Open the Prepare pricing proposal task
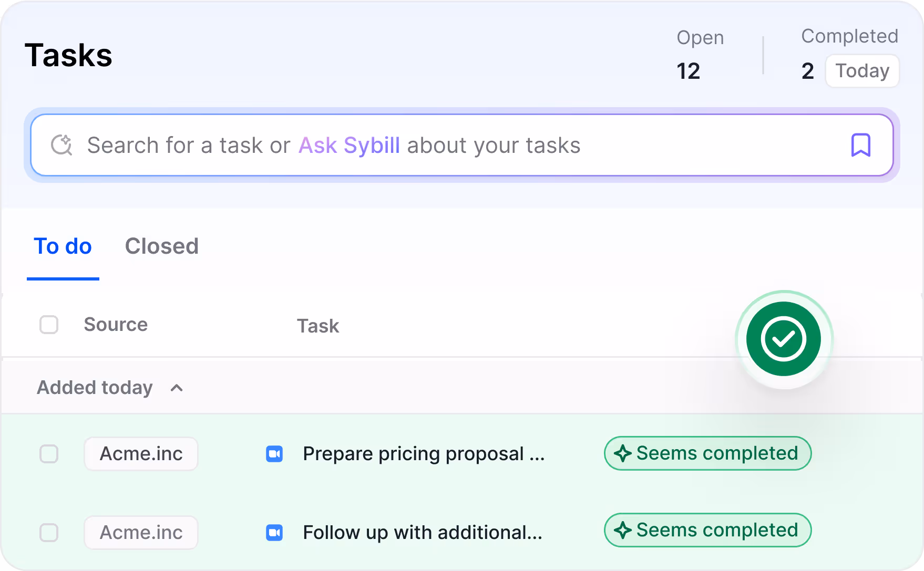Image resolution: width=924 pixels, height=571 pixels. [424, 454]
